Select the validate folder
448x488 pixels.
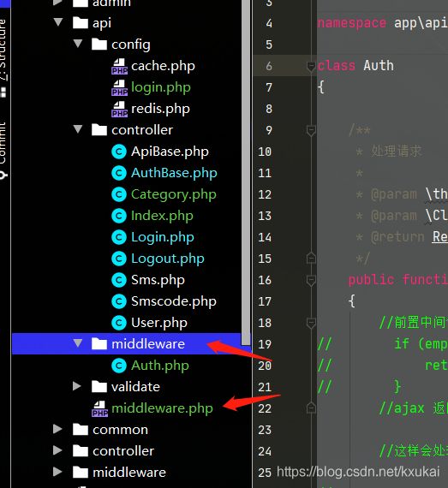135,387
